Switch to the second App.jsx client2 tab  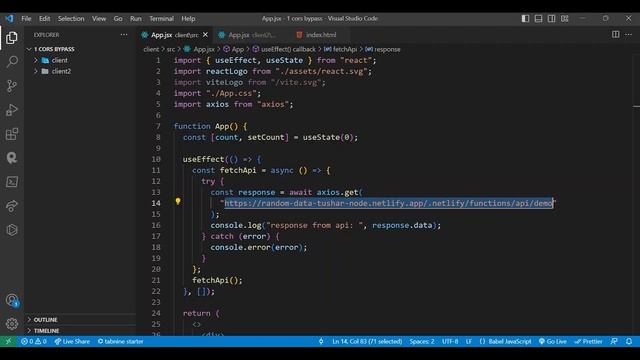point(251,35)
